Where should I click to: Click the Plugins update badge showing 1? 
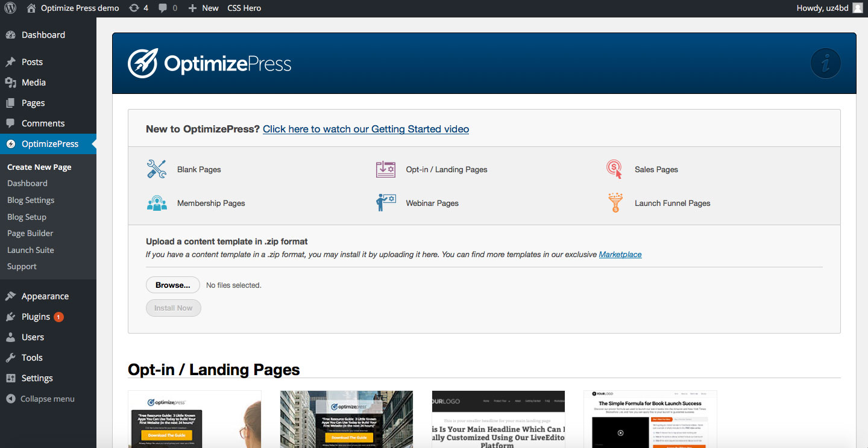[x=58, y=317]
